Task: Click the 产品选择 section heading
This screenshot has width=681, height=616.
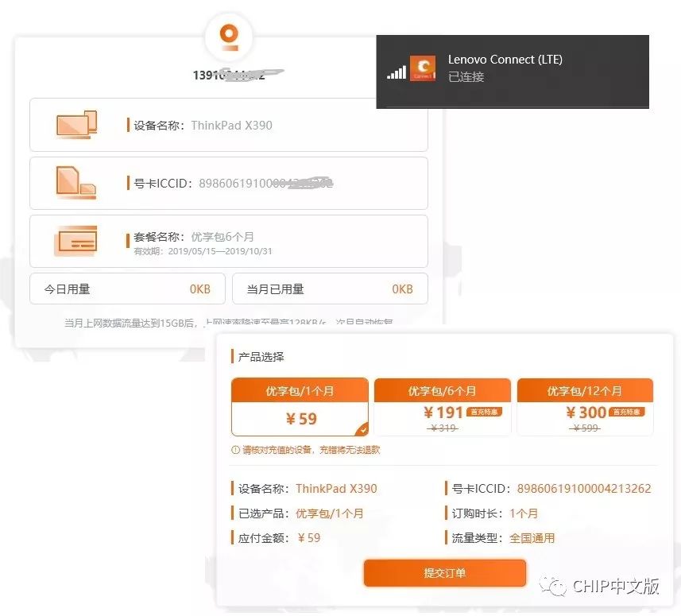Action: click(261, 357)
